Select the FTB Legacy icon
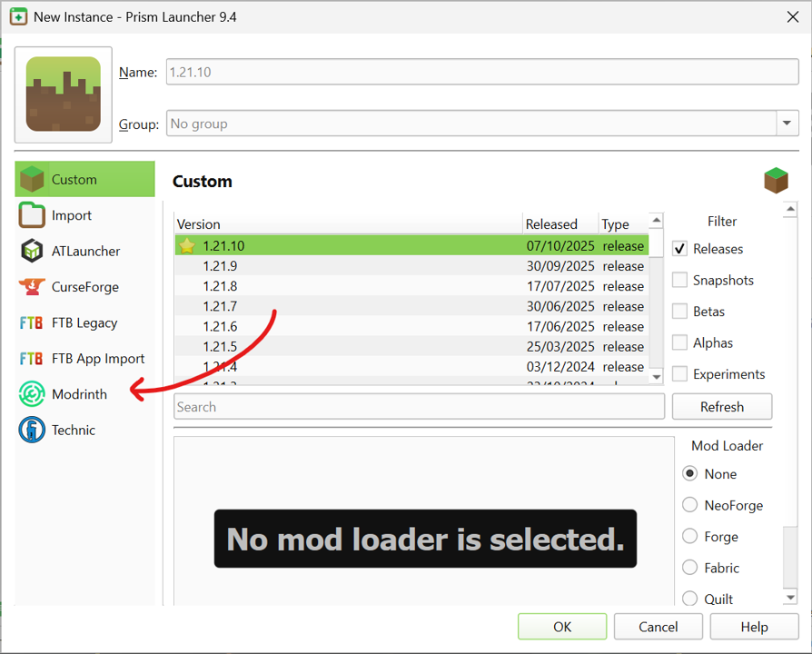This screenshot has height=654, width=812. [x=32, y=322]
